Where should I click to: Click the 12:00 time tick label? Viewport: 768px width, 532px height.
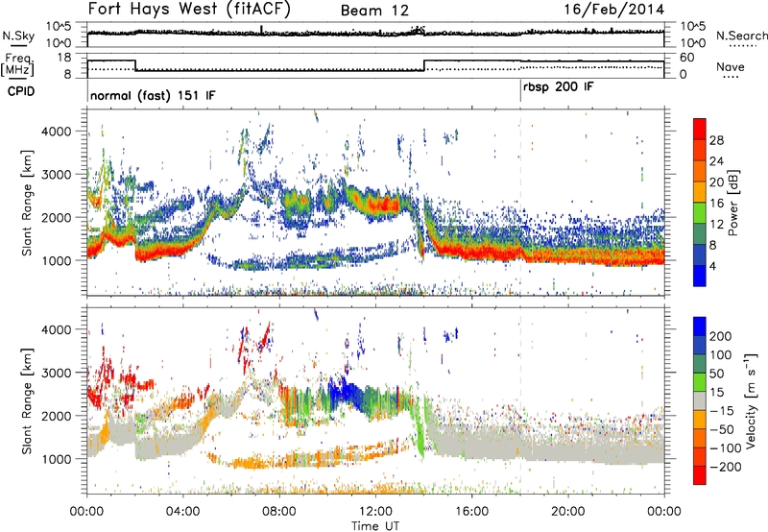375,512
